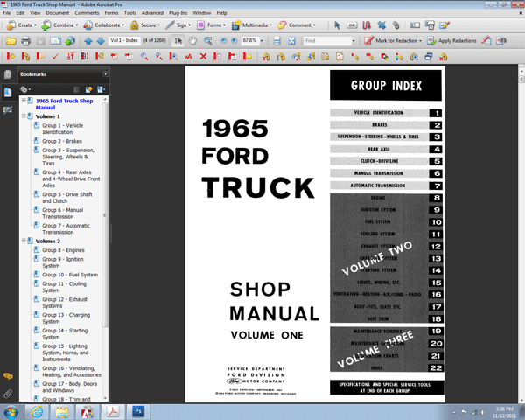The width and height of the screenshot is (525, 420).
Task: Go to next page with down arrow
Action: tap(101, 41)
